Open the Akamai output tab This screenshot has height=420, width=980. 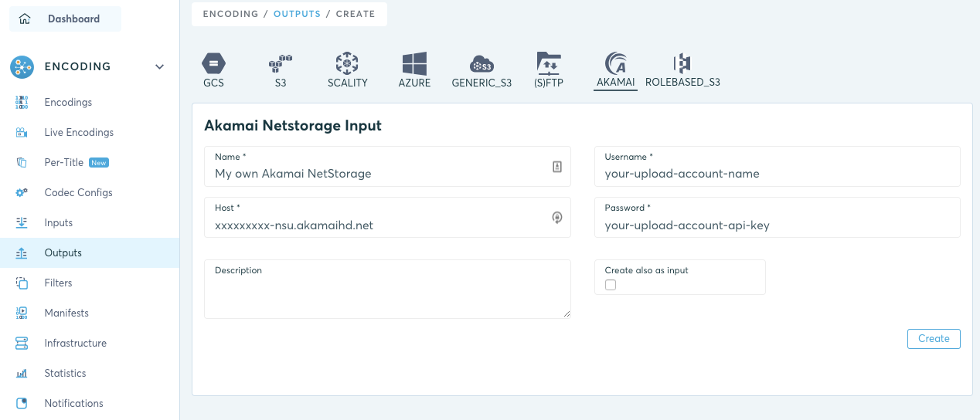(616, 71)
